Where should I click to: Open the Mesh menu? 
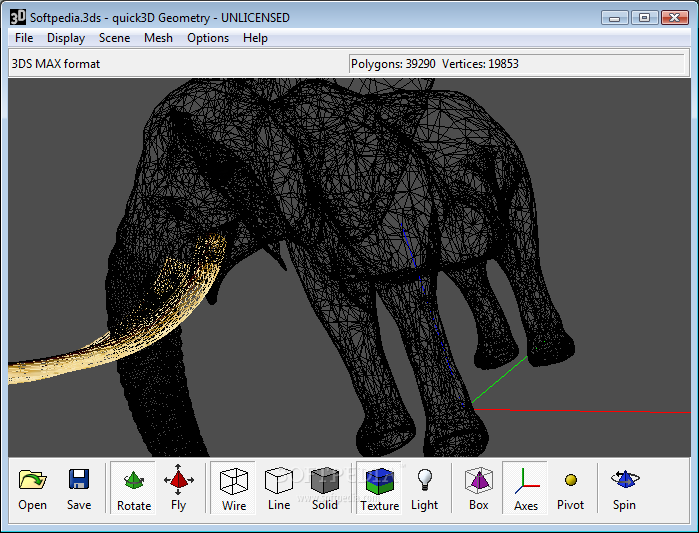(x=158, y=38)
